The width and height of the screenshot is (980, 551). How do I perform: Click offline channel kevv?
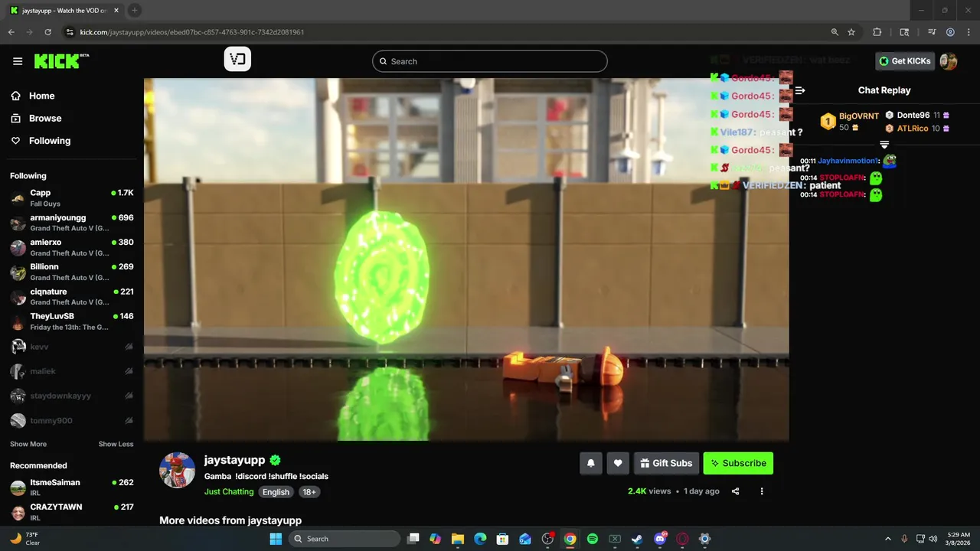tap(72, 347)
